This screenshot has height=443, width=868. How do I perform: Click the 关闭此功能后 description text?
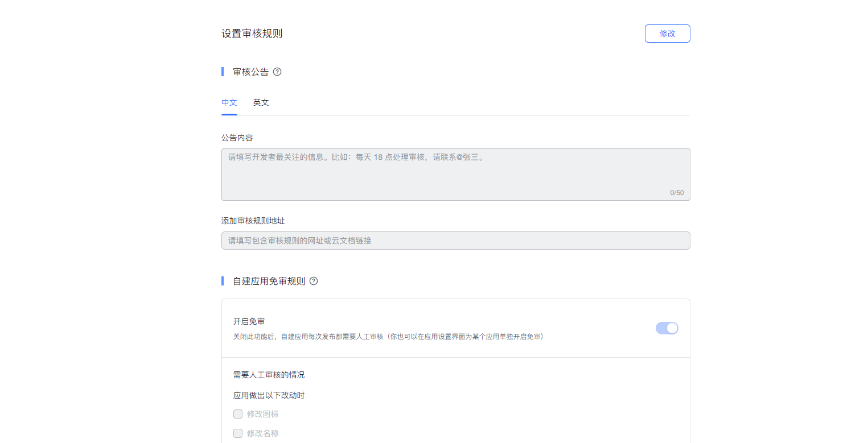[390, 337]
